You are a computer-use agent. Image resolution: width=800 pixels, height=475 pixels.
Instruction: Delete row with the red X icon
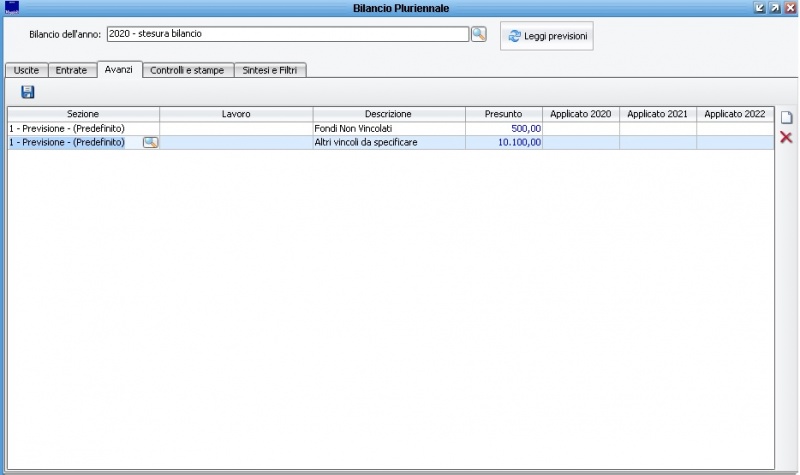coord(786,137)
